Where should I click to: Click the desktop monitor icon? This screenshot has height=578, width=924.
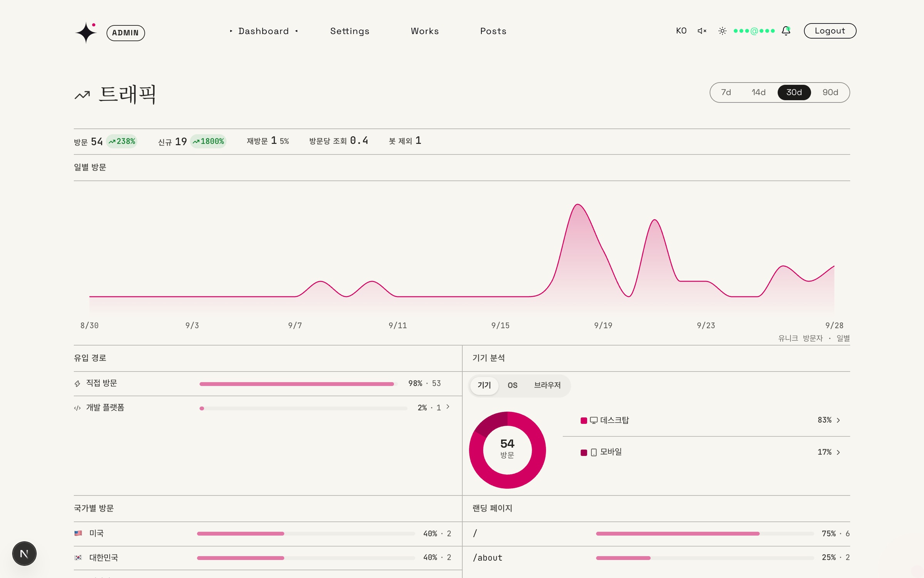click(594, 420)
